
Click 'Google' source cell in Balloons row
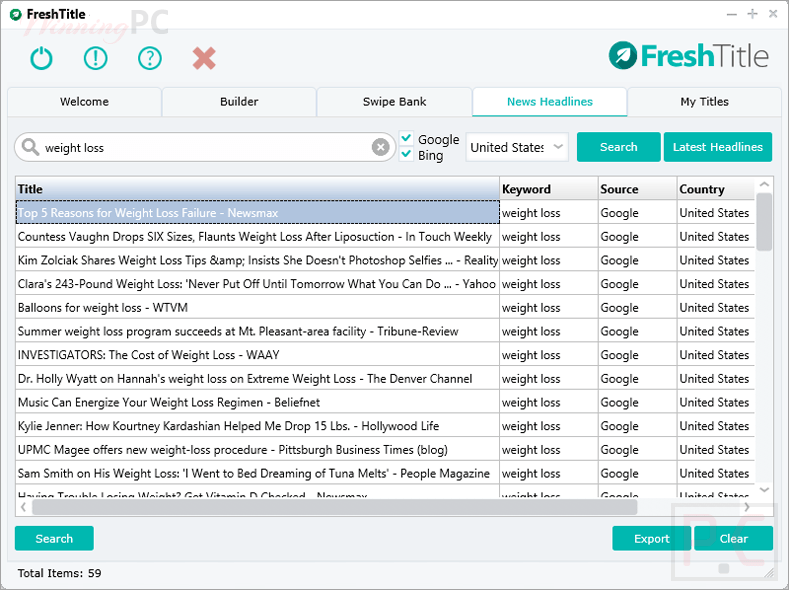pyautogui.click(x=638, y=307)
